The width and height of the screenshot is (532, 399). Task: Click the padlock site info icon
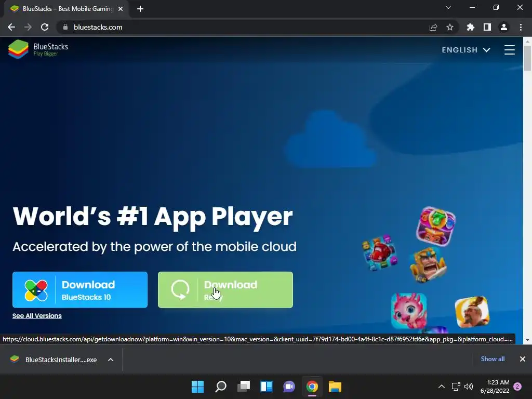65,27
